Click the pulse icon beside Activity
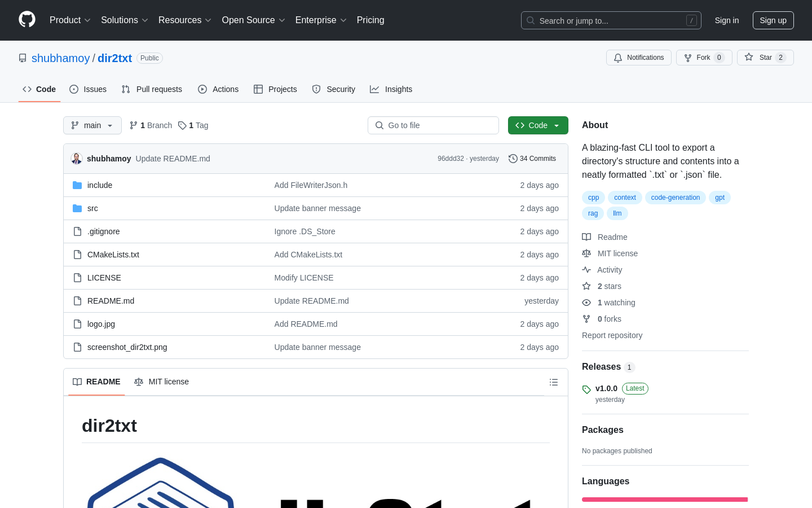Image resolution: width=812 pixels, height=508 pixels. (x=586, y=270)
